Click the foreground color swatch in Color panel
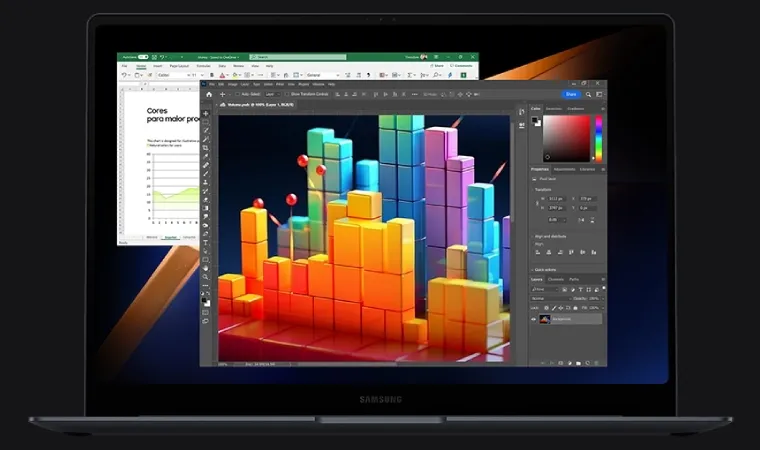Image resolution: width=760 pixels, height=450 pixels. pyautogui.click(x=535, y=120)
